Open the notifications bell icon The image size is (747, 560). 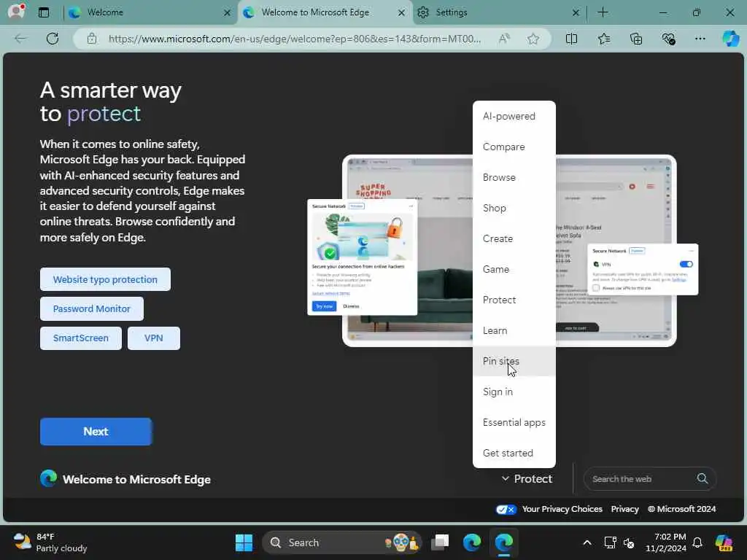point(697,542)
